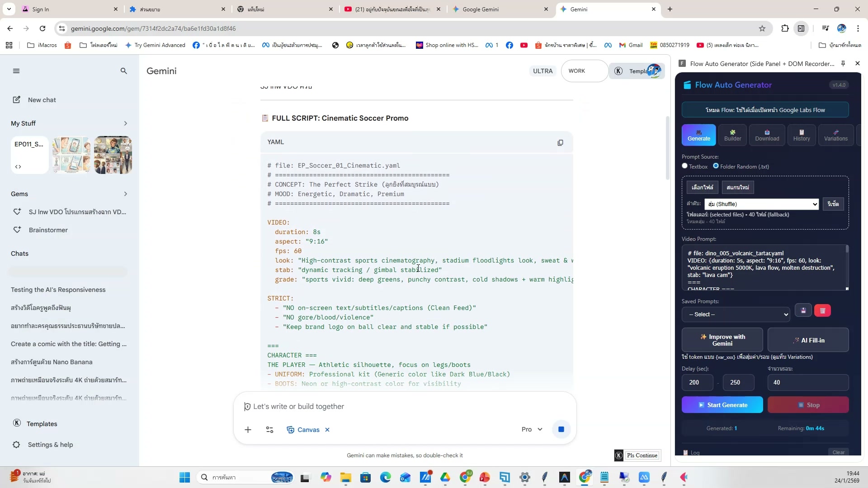This screenshot has height=488, width=868.
Task: Pin the Flow Auto Generator side panel
Action: pyautogui.click(x=843, y=64)
